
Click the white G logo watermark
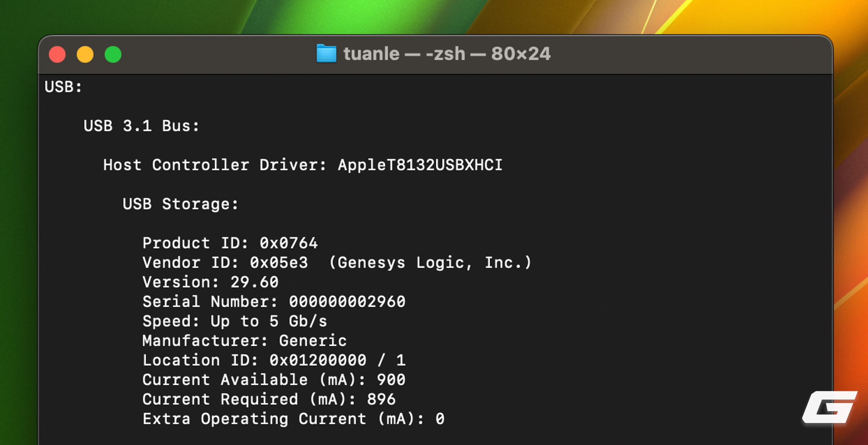(829, 407)
